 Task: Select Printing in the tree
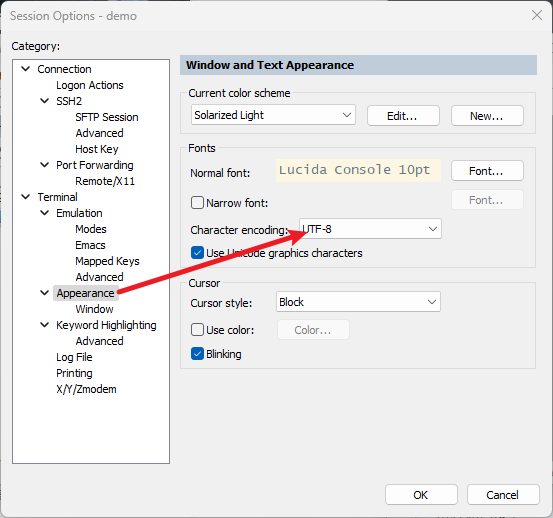tap(74, 373)
